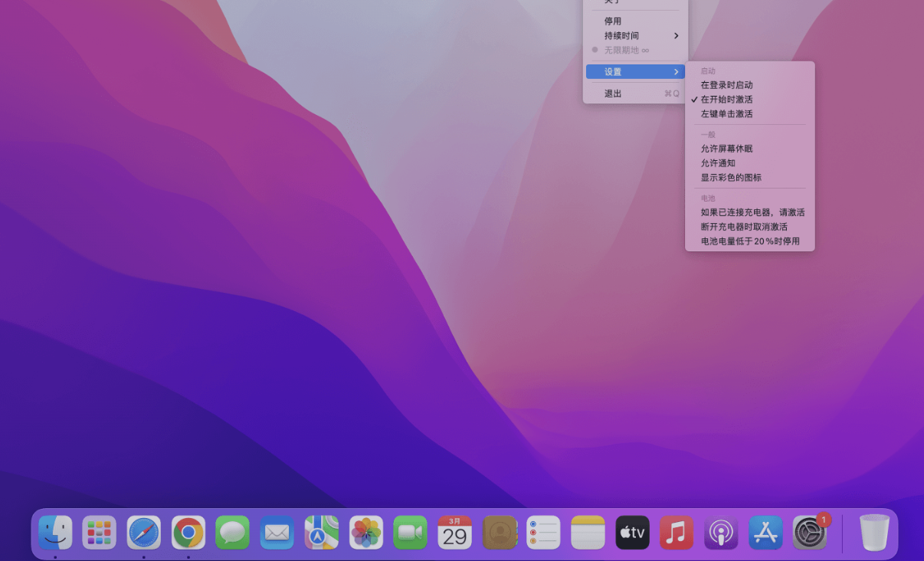Image resolution: width=924 pixels, height=561 pixels.
Task: Open the Trash from the Dock
Action: (x=875, y=531)
